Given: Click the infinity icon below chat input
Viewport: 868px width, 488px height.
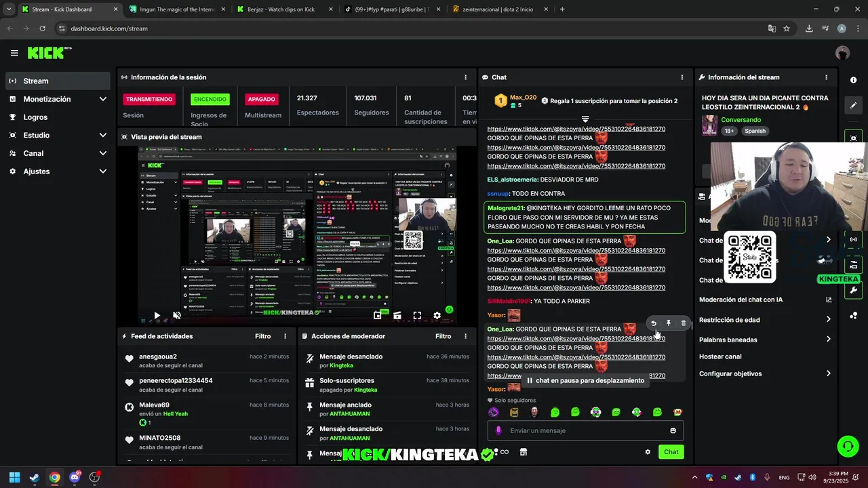Looking at the screenshot, I should (505, 452).
